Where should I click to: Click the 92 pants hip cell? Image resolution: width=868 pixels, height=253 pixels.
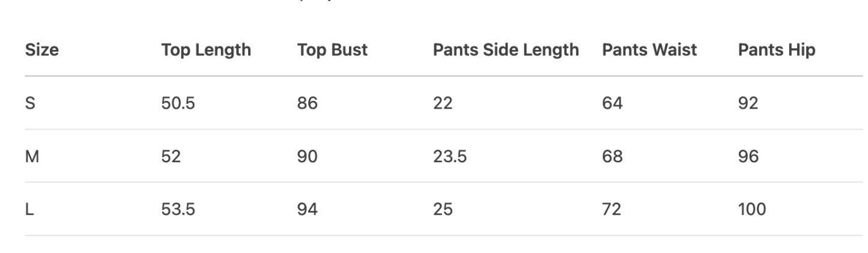[x=748, y=103]
